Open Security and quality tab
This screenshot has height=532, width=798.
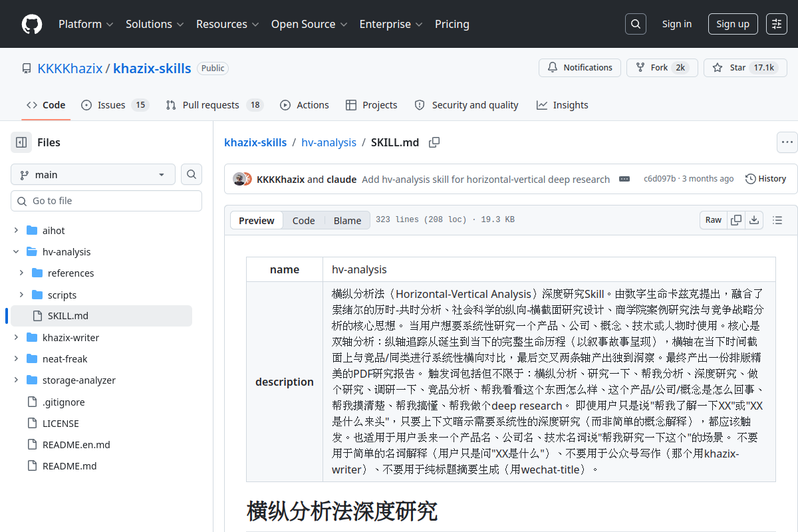pyautogui.click(x=466, y=105)
